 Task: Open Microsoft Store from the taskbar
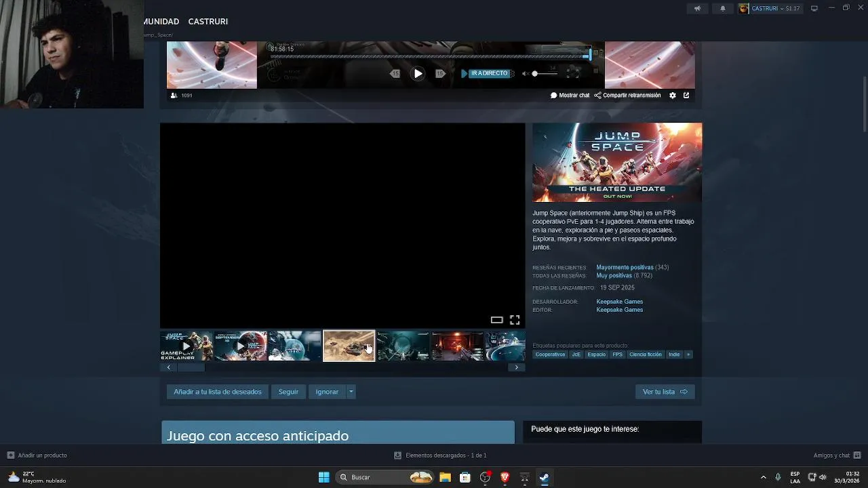[465, 477]
